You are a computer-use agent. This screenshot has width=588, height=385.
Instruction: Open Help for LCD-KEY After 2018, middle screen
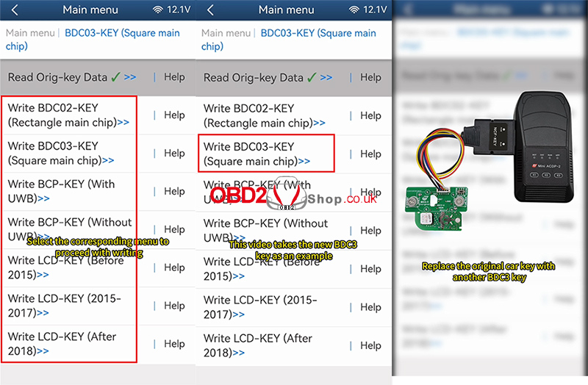370,345
